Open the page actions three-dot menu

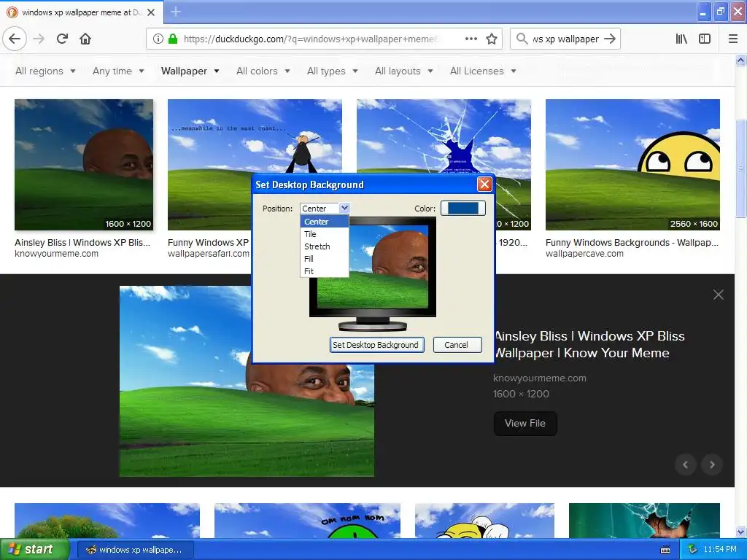[471, 39]
